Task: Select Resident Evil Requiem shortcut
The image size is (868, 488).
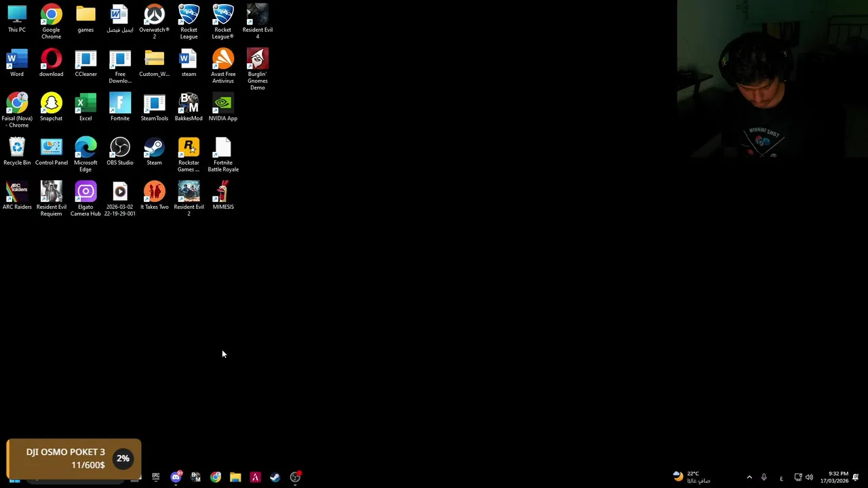Action: 51,199
